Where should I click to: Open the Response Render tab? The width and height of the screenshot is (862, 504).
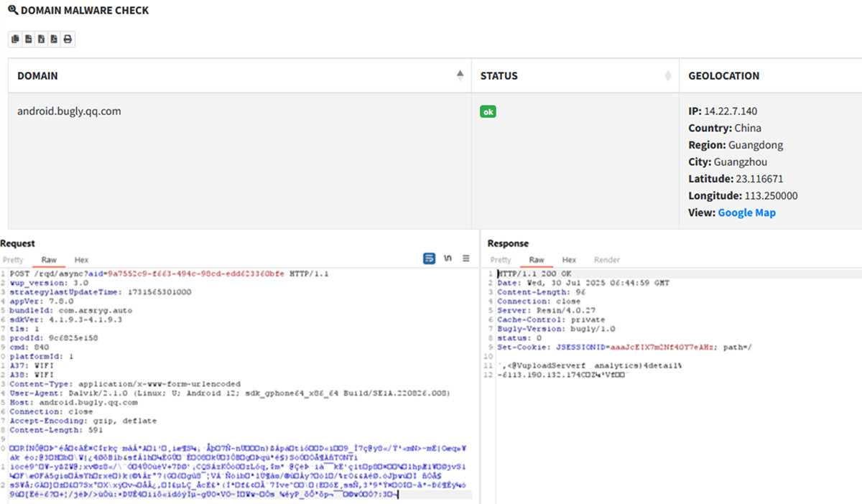(606, 260)
